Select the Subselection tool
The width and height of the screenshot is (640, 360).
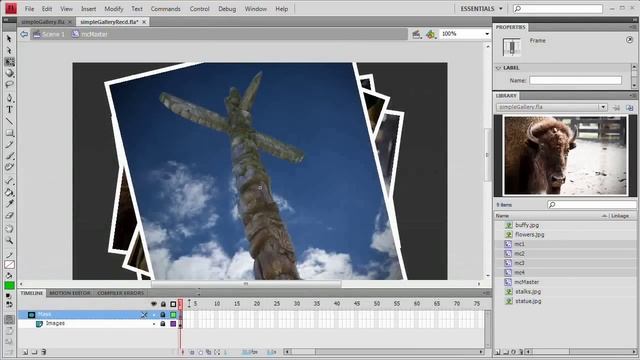pyautogui.click(x=9, y=50)
